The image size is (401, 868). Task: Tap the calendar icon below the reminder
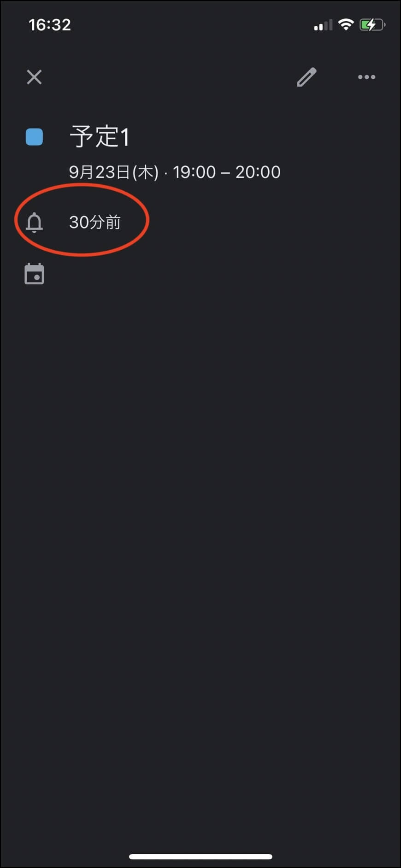tap(34, 274)
